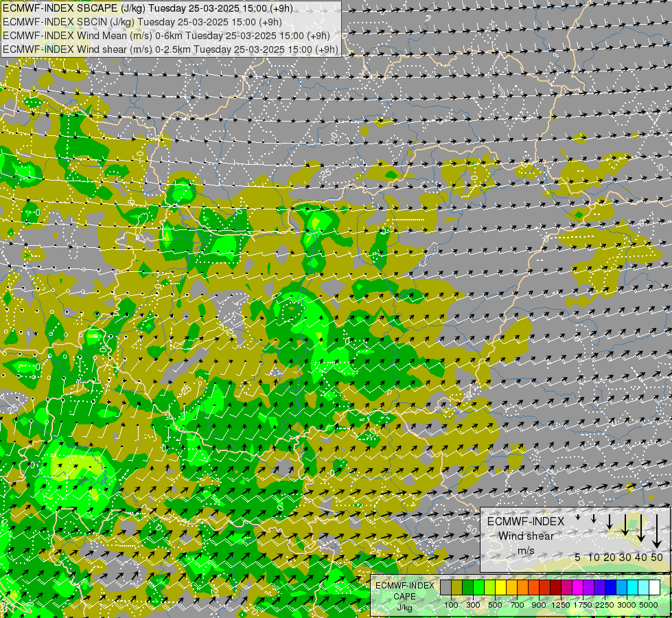Click the 20 m/s wind shear arrow
Viewport: 672px width, 618px height.
(610, 521)
